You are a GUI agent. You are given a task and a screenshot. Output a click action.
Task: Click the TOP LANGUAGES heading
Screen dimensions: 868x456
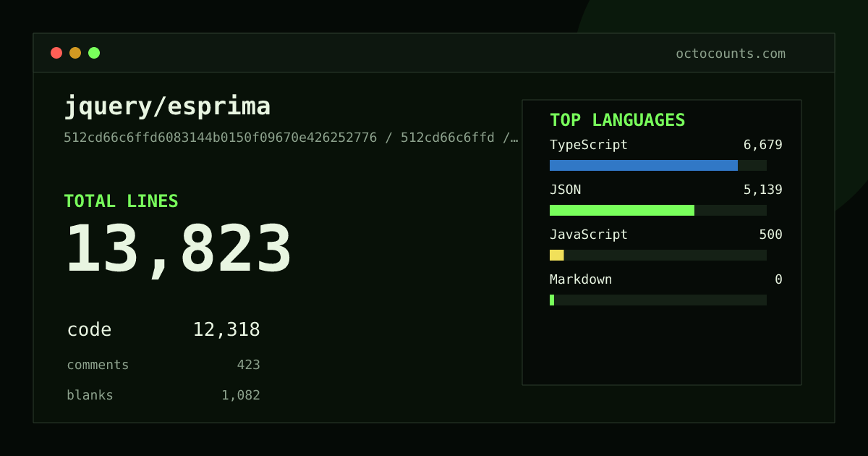[617, 120]
